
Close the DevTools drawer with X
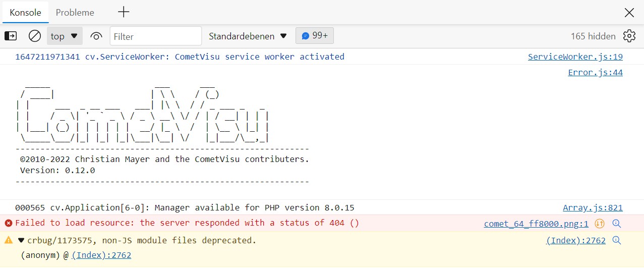pyautogui.click(x=629, y=13)
